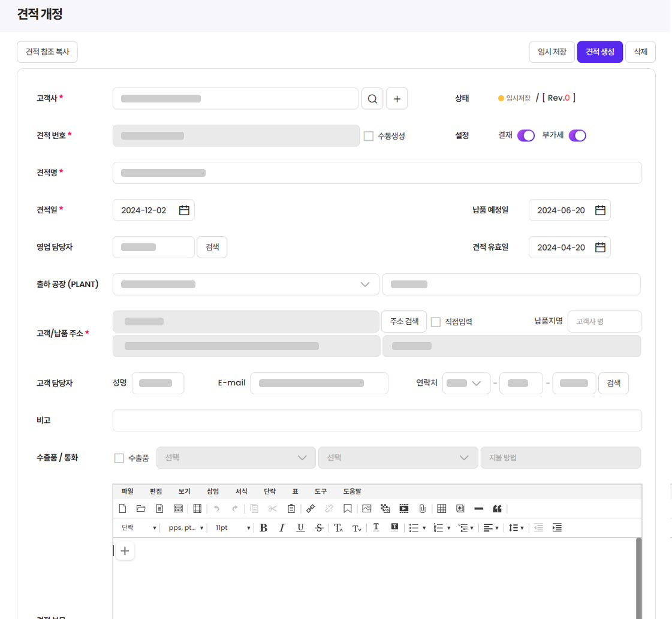
Task: Toggle the 부가세 switch
Action: coord(577,136)
